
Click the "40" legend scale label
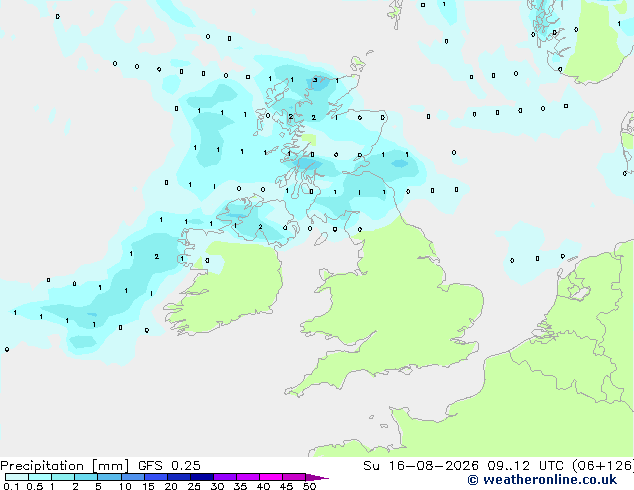[263, 486]
